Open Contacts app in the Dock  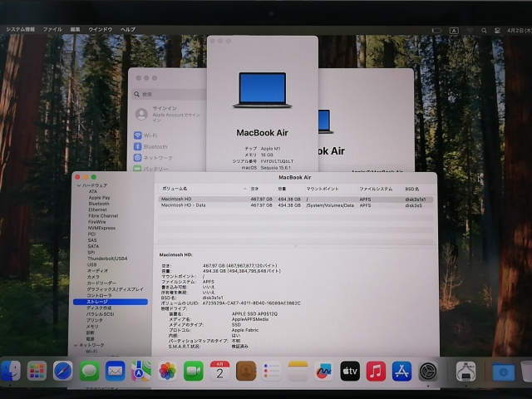(246, 372)
